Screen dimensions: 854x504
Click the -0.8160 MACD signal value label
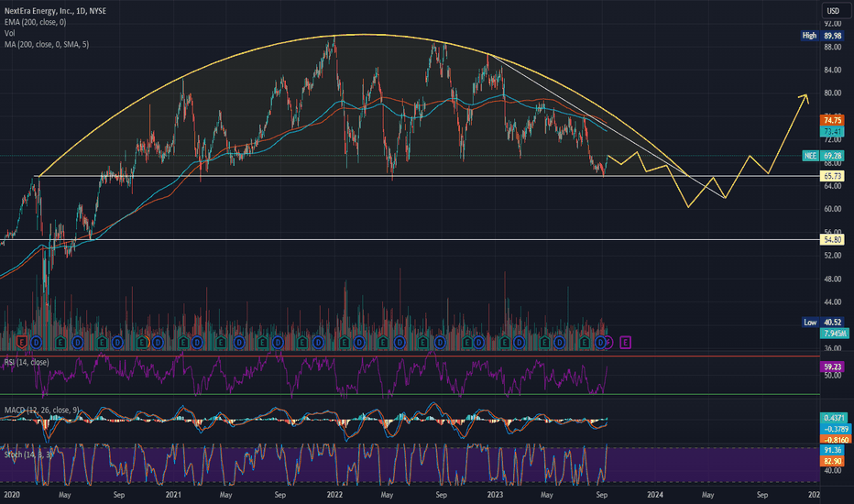[x=835, y=440]
